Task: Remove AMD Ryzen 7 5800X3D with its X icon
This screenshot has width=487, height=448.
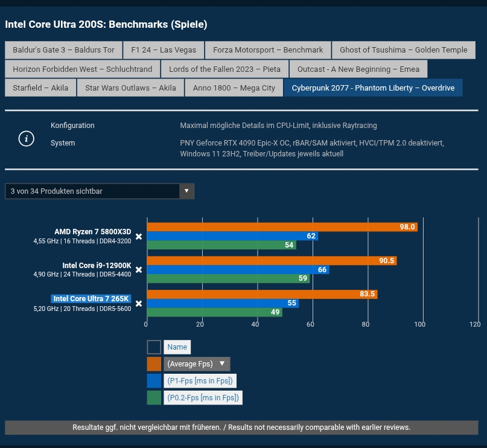Action: pyautogui.click(x=139, y=237)
